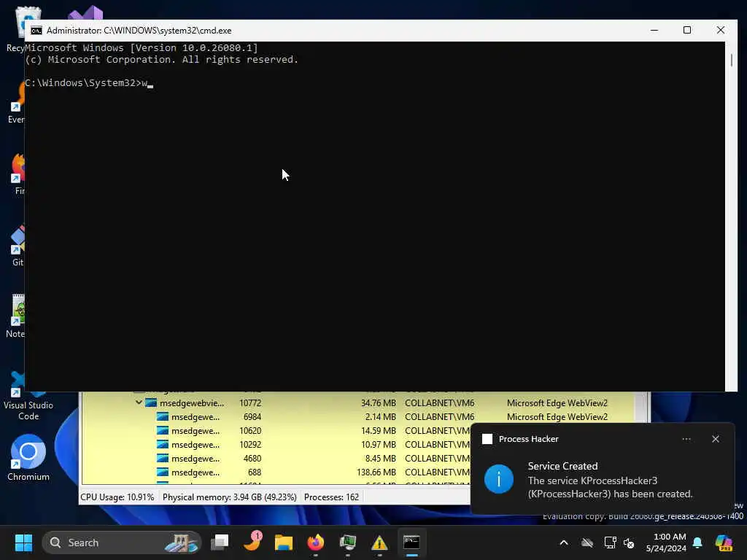747x560 pixels.
Task: Click the muted volume tray icon
Action: click(x=629, y=542)
